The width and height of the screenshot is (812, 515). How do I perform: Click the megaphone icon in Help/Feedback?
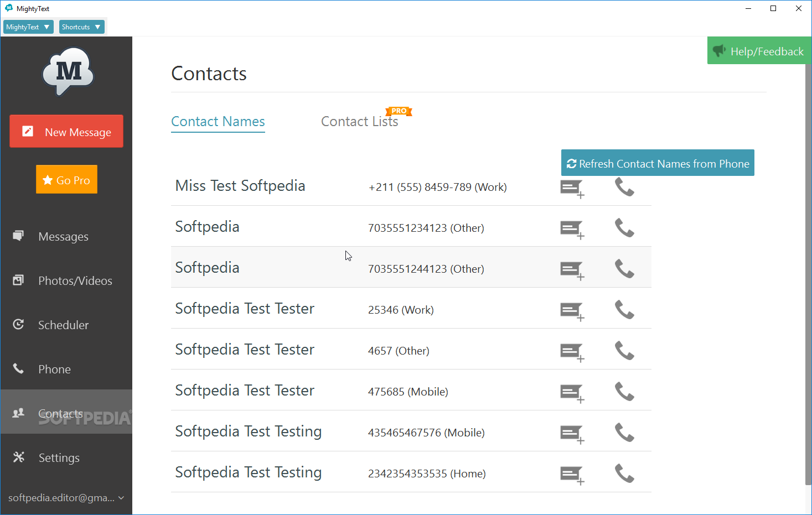719,51
